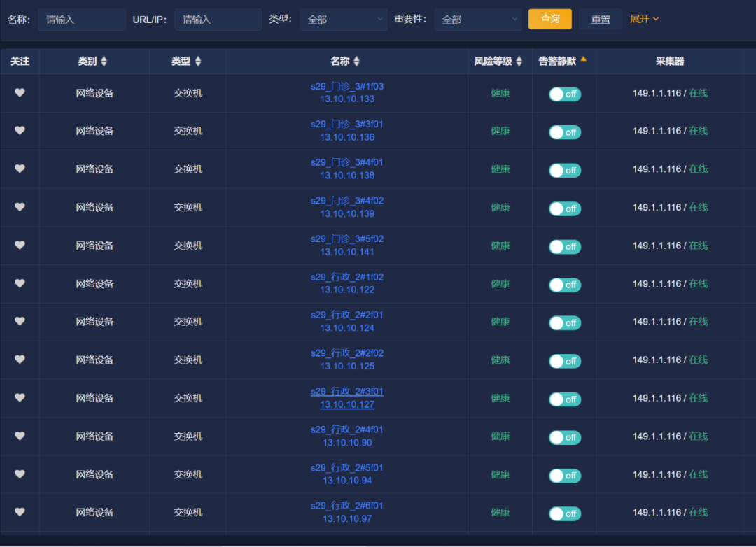Enable alarm silence for s29_行政_2#3f01
Screen dimensions: 756x547
pos(565,399)
